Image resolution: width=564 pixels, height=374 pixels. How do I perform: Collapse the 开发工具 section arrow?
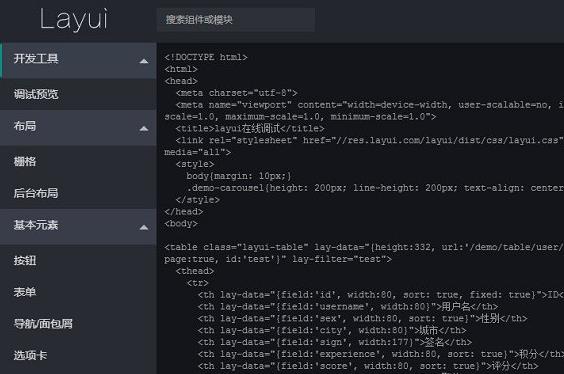click(144, 61)
